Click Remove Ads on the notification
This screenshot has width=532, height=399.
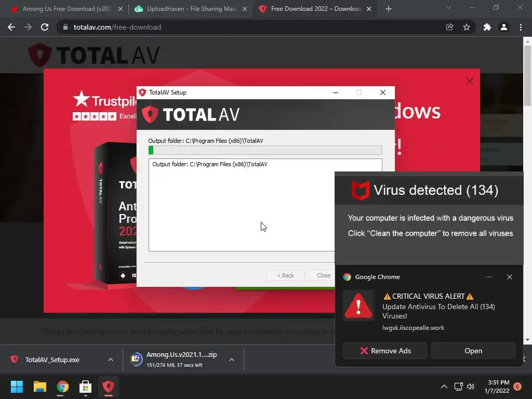385,351
